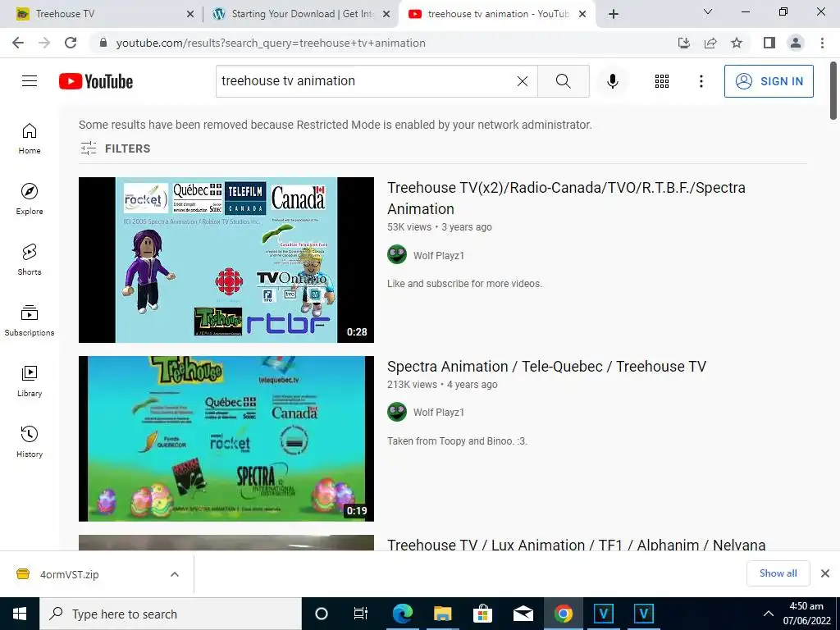Clear the search box with the X icon
The image size is (840, 630).
(x=523, y=81)
